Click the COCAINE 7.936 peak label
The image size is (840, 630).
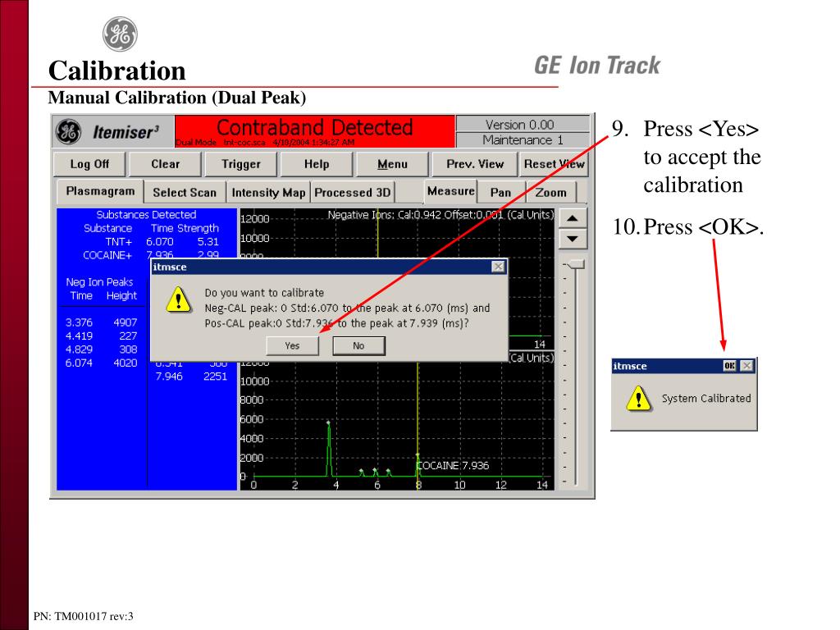[x=453, y=466]
